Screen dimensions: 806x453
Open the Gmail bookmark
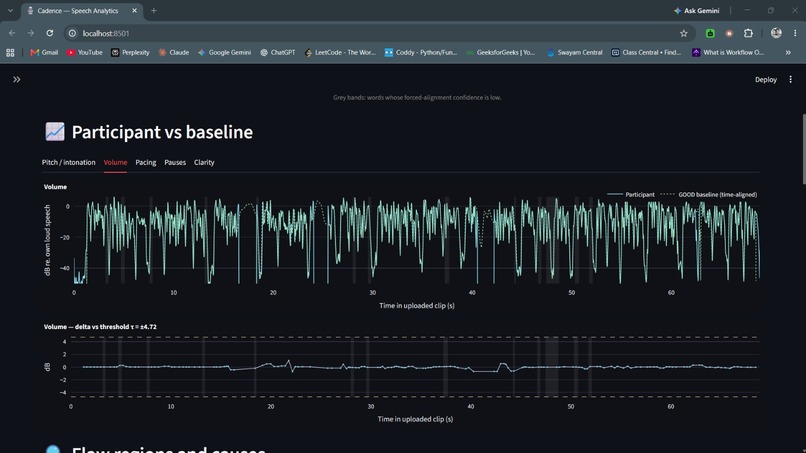44,52
